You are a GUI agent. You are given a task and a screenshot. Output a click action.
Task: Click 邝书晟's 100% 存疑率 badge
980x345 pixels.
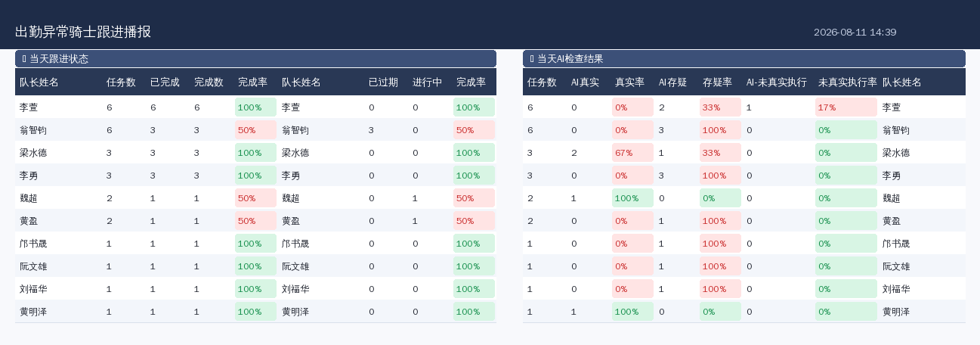720,244
